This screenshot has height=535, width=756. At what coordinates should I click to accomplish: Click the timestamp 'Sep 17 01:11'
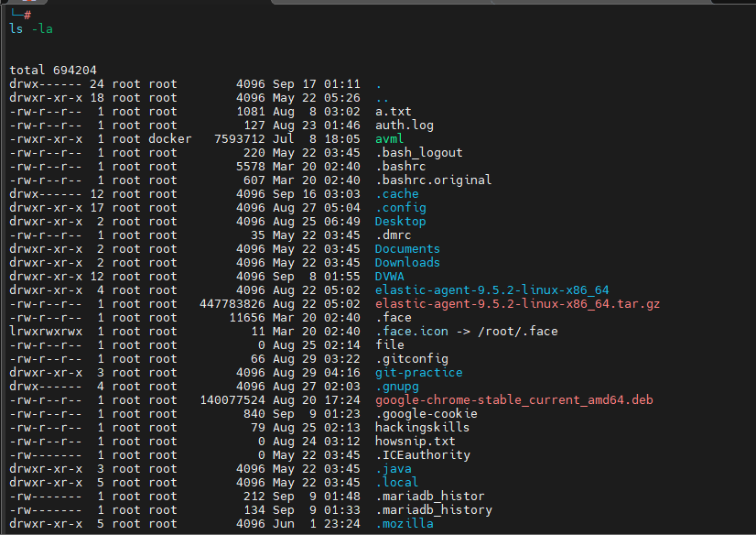tap(316, 84)
